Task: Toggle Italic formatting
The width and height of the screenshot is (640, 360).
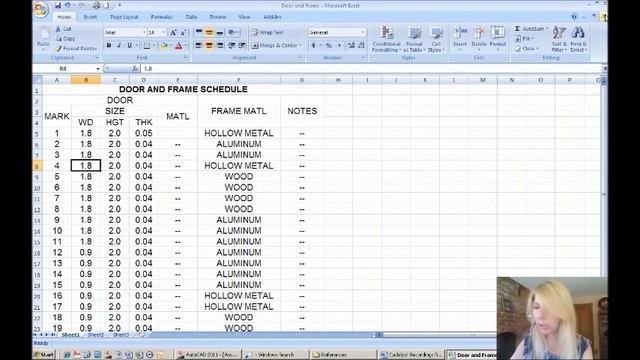Action: (x=119, y=45)
